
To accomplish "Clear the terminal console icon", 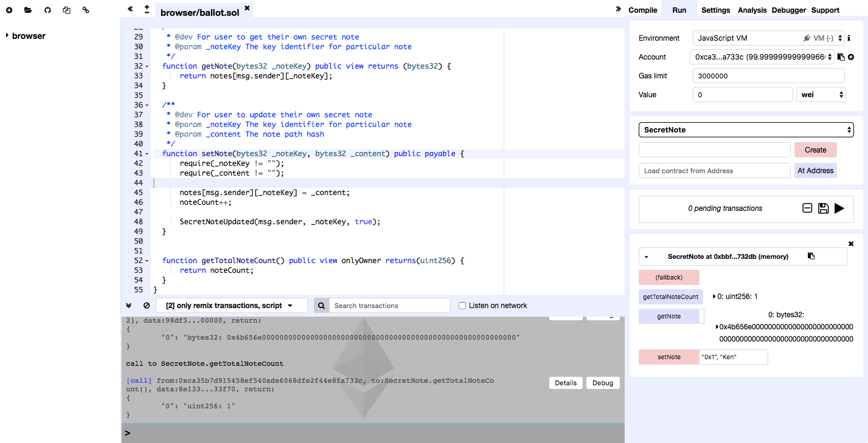I will 147,306.
